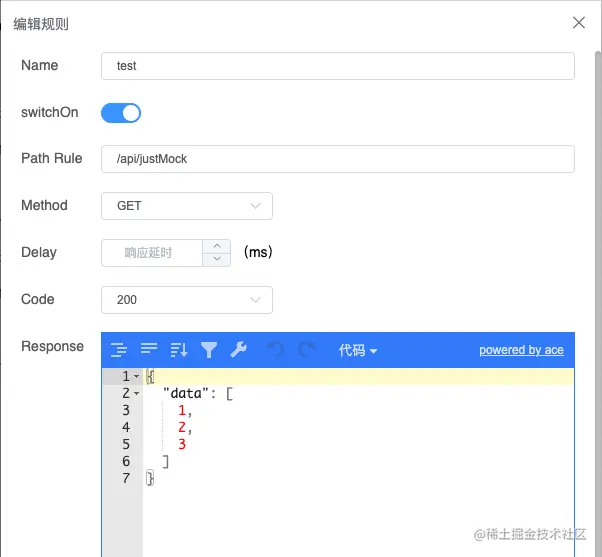This screenshot has height=557, width=602.
Task: Click the undo arrow in editor toolbar
Action: [276, 350]
